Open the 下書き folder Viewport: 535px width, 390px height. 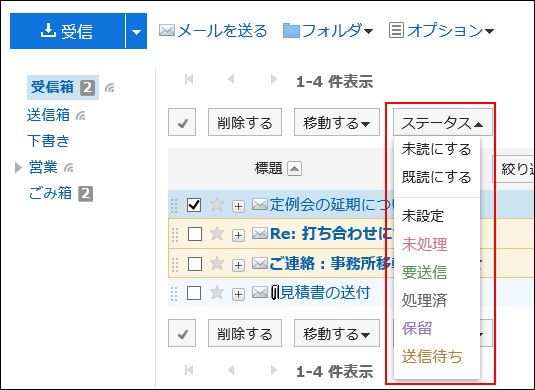point(48,141)
